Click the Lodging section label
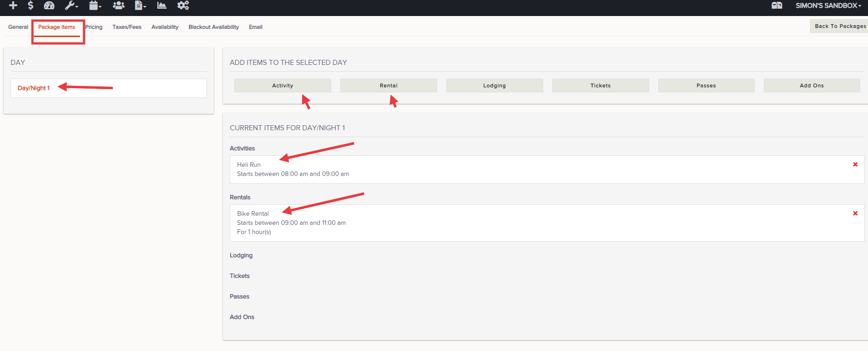Viewport: 868px width, 351px height. (241, 255)
